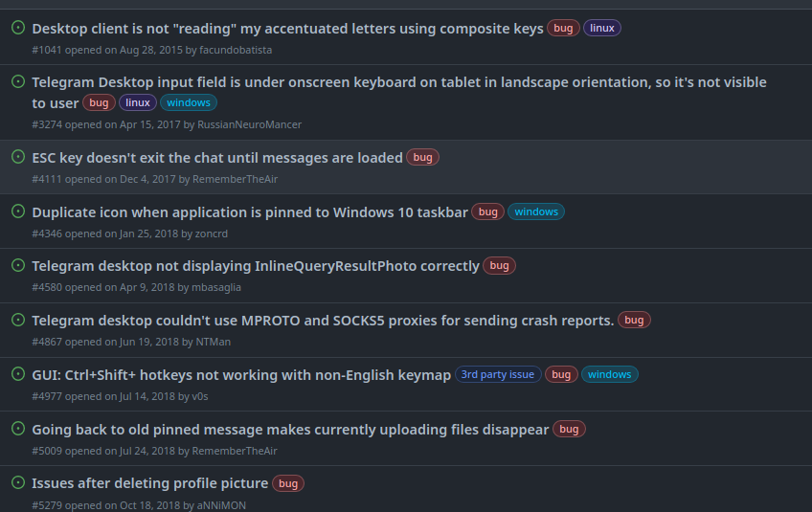The image size is (812, 512).
Task: Open issue about accentuated letters composite keys
Action: (x=287, y=29)
